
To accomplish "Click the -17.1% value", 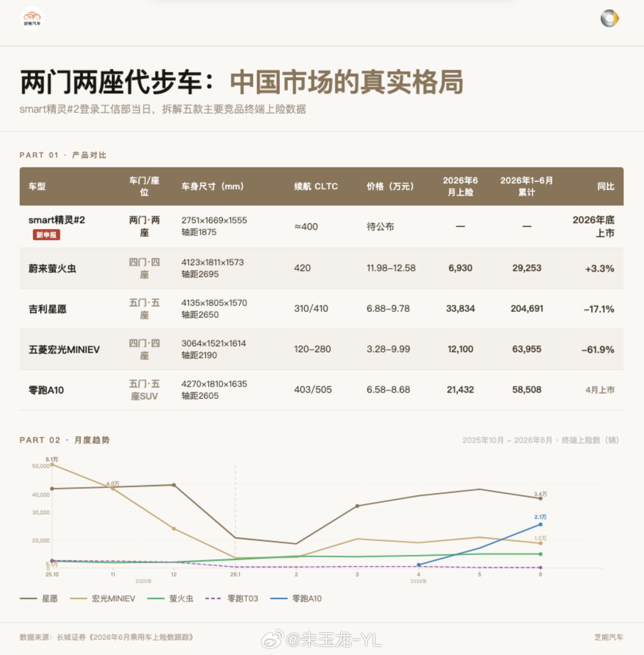I will (599, 309).
